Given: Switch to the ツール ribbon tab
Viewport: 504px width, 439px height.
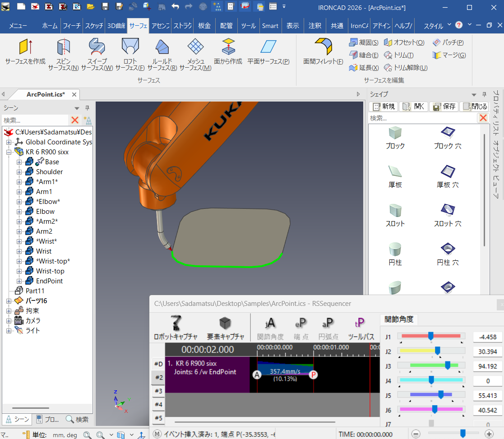Looking at the screenshot, I should point(249,26).
